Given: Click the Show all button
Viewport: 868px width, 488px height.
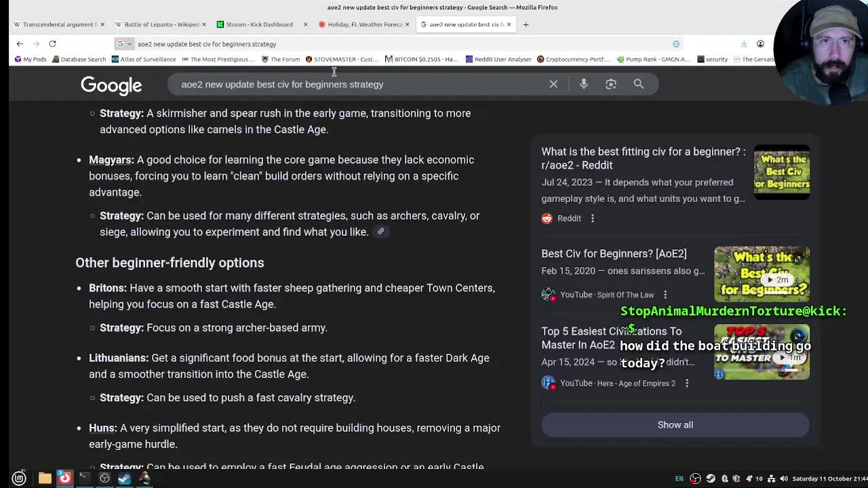Looking at the screenshot, I should (675, 425).
